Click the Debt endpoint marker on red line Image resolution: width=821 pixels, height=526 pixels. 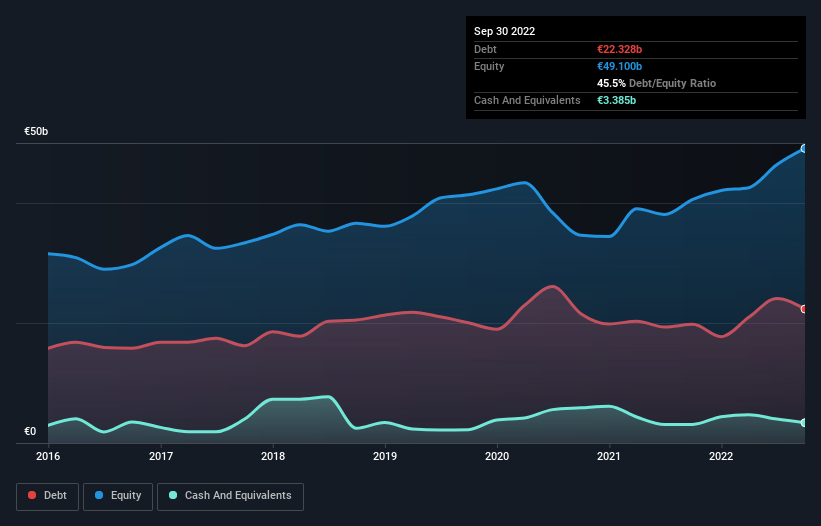(x=804, y=309)
